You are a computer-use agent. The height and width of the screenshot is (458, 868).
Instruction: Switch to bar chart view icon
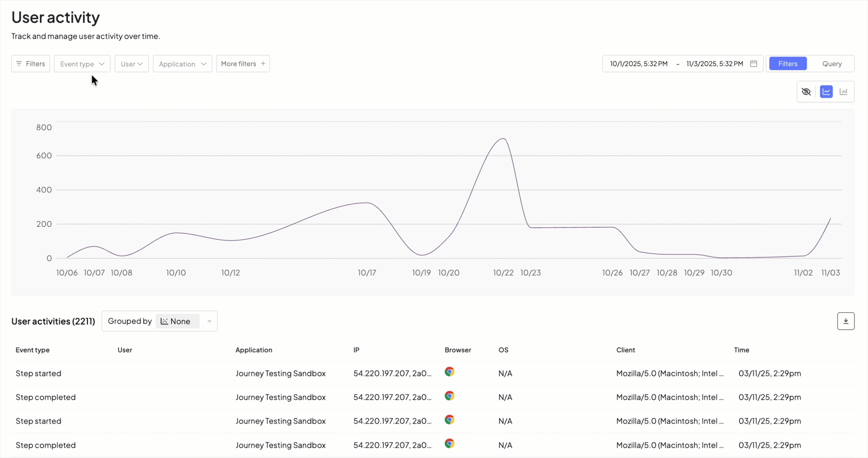point(843,92)
